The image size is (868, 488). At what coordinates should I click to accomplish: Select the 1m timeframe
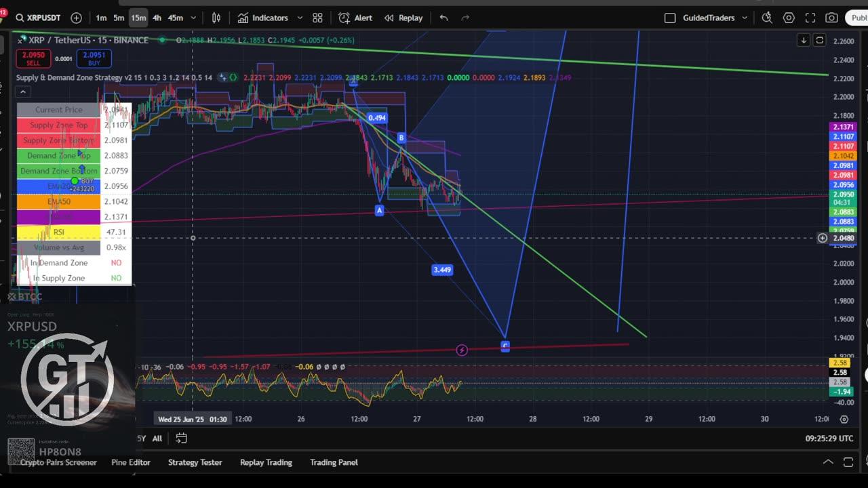[x=101, y=18]
